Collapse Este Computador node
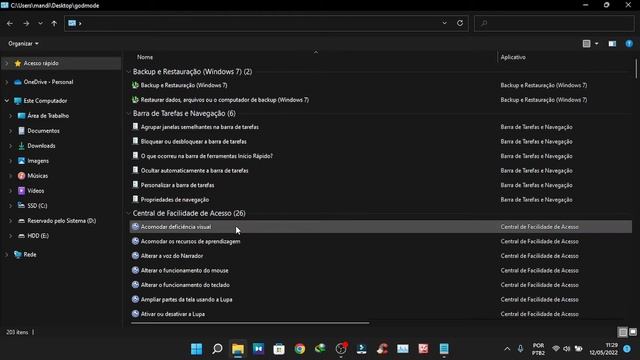This screenshot has width=640, height=360. [7, 101]
